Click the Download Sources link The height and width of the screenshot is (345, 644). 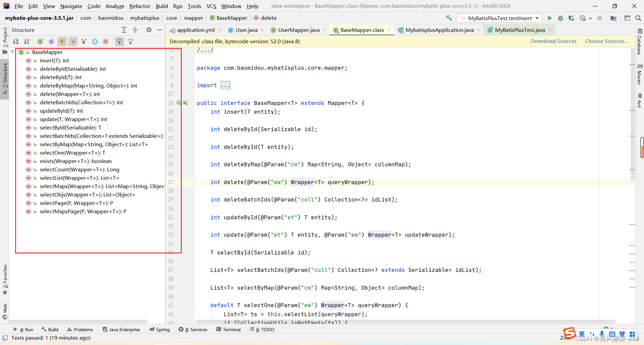[x=553, y=41]
